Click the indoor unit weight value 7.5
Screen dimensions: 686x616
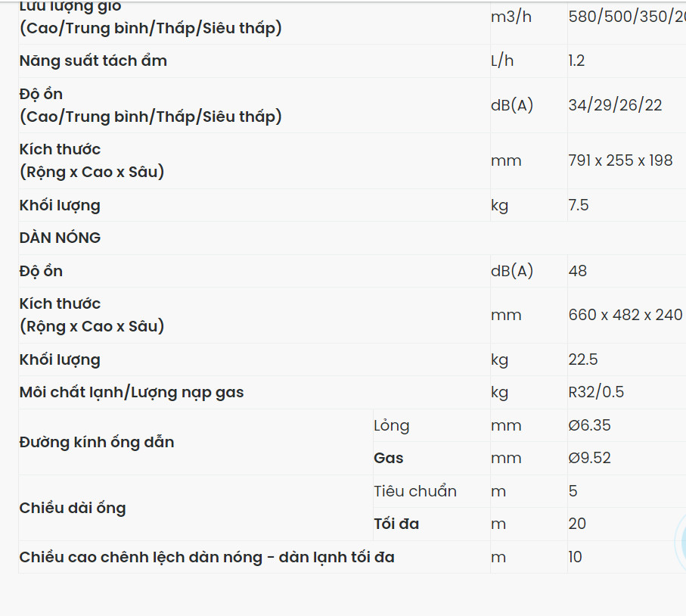coord(578,205)
